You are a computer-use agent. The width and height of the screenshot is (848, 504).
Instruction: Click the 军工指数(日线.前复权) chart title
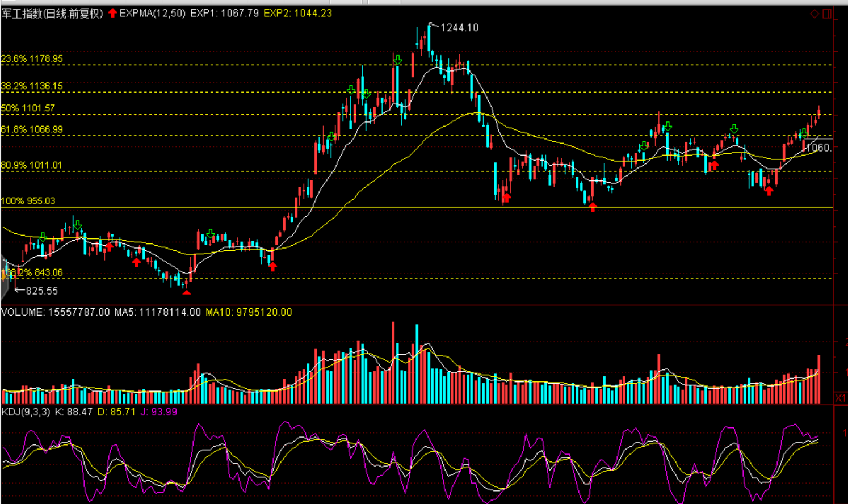pos(52,13)
